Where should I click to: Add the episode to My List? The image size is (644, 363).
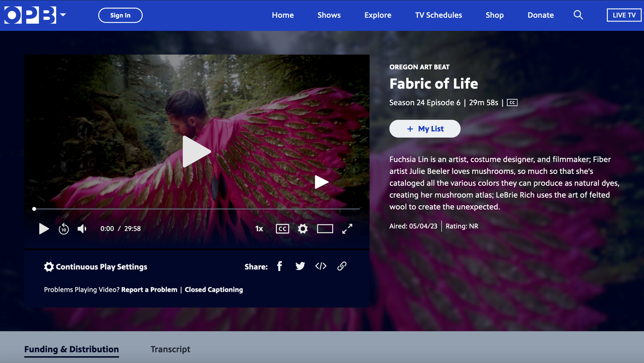tap(425, 129)
